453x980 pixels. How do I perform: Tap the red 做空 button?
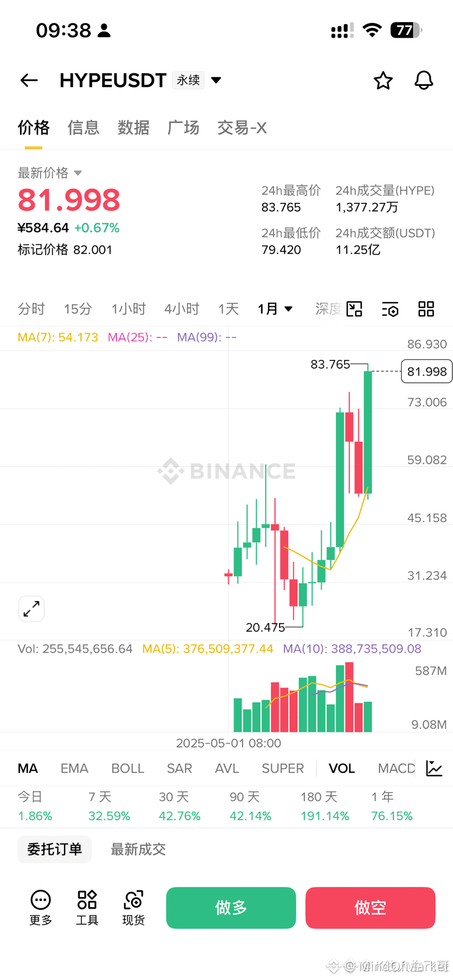(x=370, y=908)
